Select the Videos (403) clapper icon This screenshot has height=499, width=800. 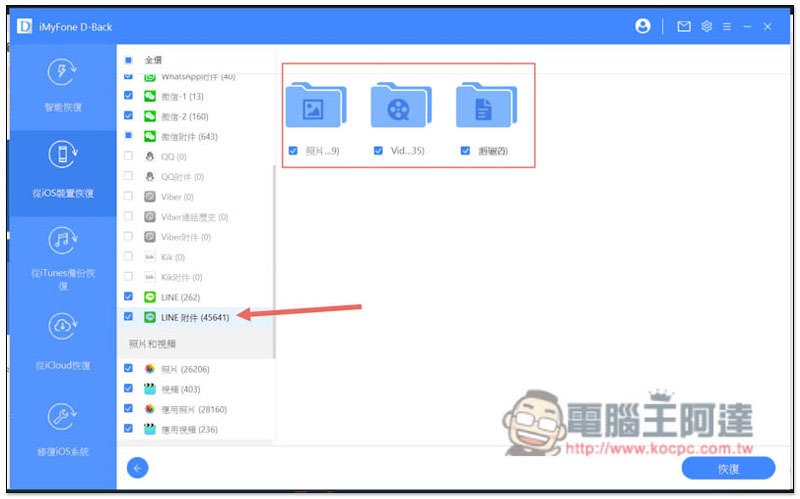[x=149, y=389]
